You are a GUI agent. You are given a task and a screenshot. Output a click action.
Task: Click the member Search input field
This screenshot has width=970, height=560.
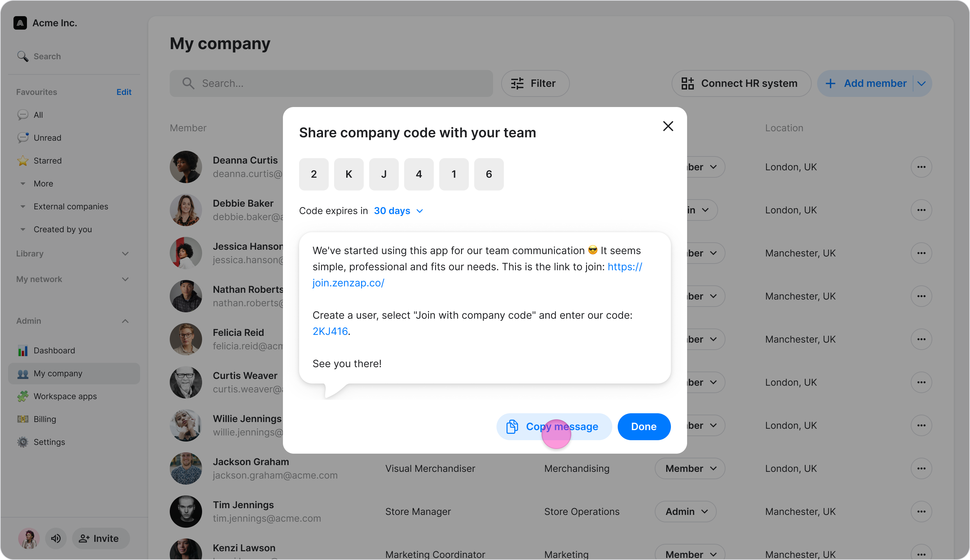coord(331,83)
